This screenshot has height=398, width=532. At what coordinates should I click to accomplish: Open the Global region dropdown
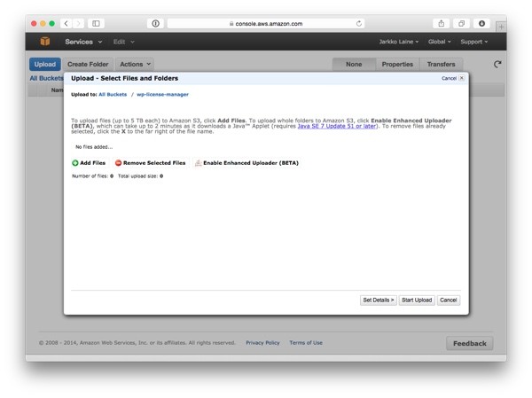click(440, 42)
